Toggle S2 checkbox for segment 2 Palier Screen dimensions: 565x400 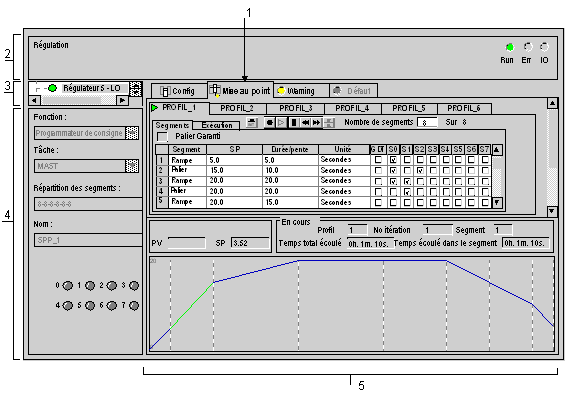click(x=420, y=170)
